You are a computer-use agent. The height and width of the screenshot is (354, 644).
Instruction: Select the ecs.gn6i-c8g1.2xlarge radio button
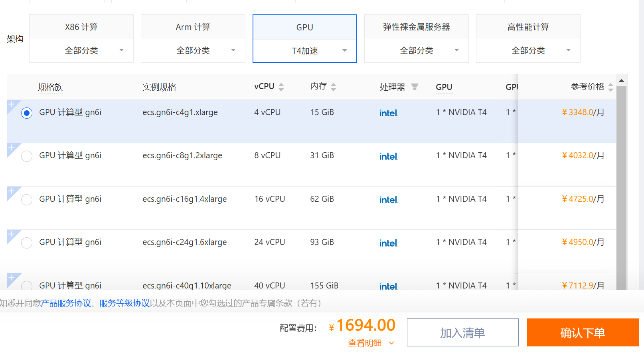tap(27, 156)
